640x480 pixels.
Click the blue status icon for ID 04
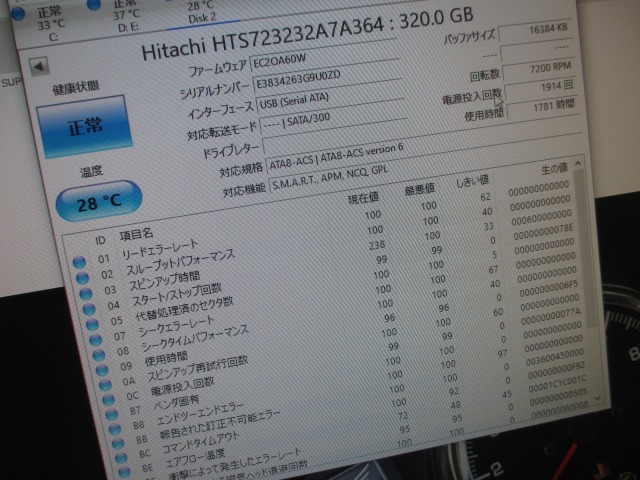click(x=89, y=309)
